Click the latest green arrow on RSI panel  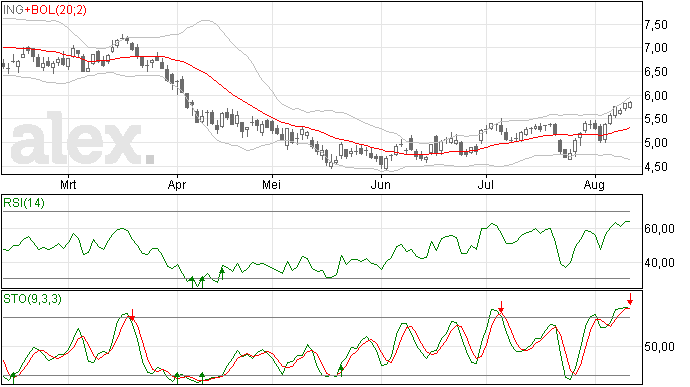[222, 273]
